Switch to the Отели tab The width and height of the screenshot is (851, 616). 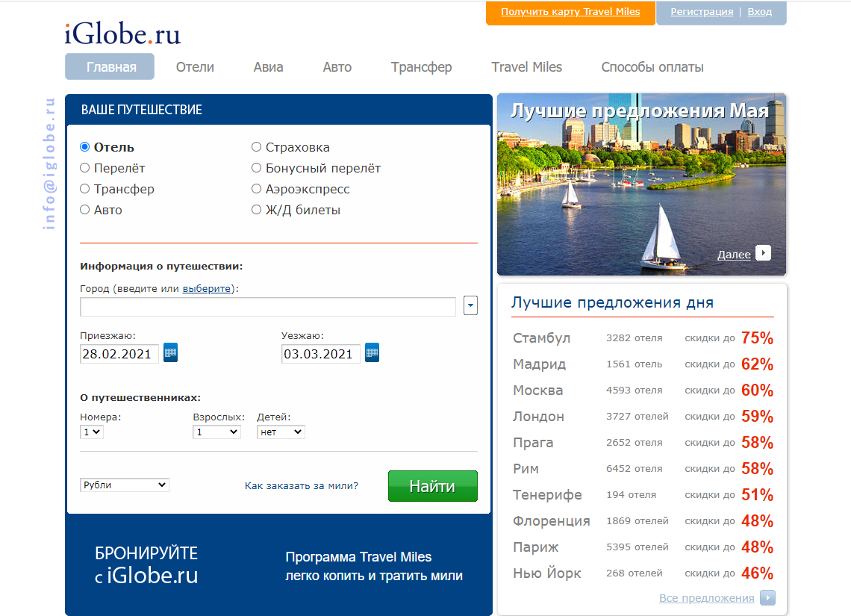pos(194,66)
